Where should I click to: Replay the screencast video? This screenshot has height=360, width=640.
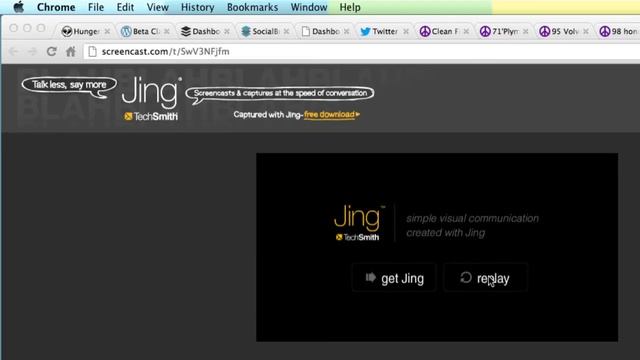(485, 278)
